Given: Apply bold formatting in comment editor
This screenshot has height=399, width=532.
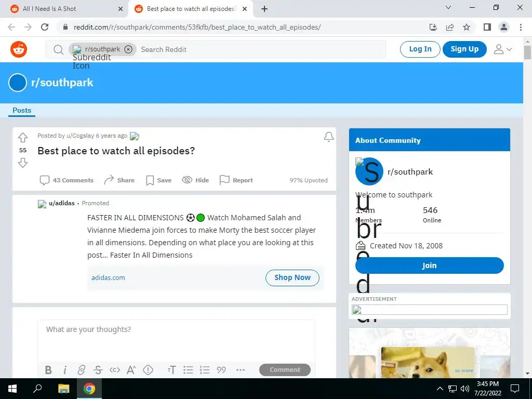Looking at the screenshot, I should pos(48,370).
